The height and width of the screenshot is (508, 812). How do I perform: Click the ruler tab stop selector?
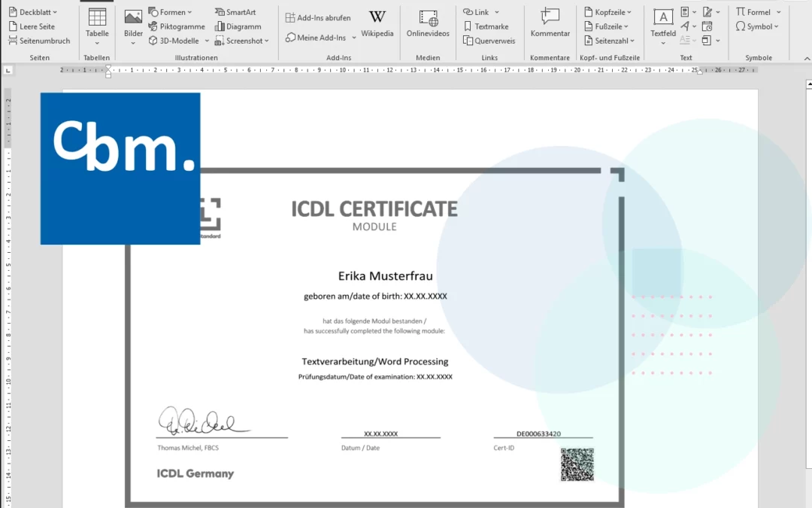pos(8,70)
